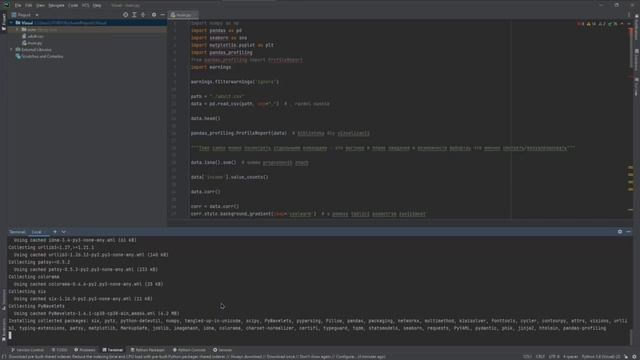Open Project panel gear options

click(154, 15)
